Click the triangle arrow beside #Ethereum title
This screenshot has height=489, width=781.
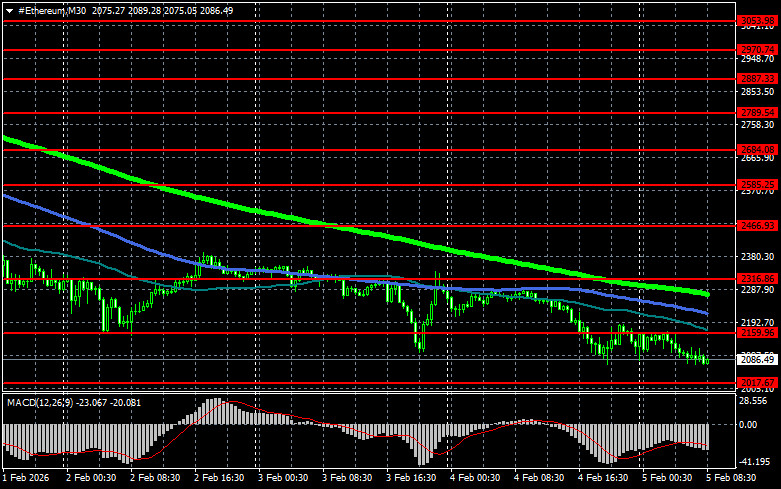point(10,10)
